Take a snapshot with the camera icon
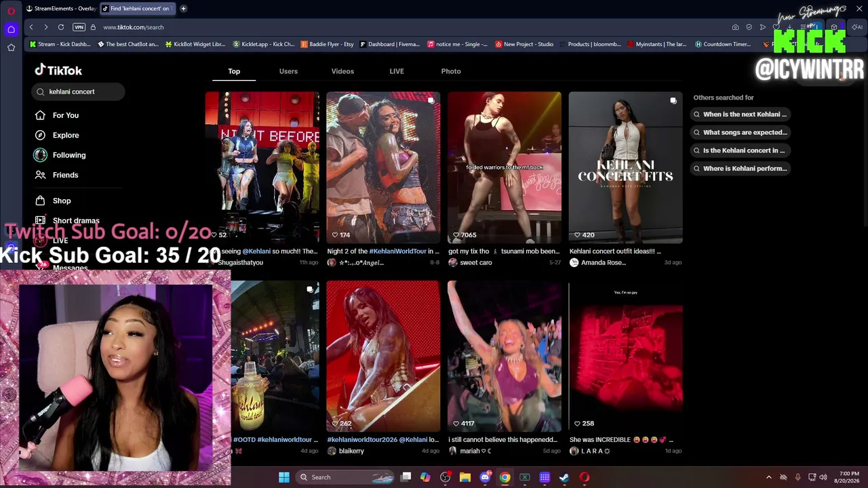The width and height of the screenshot is (868, 488). 735,27
